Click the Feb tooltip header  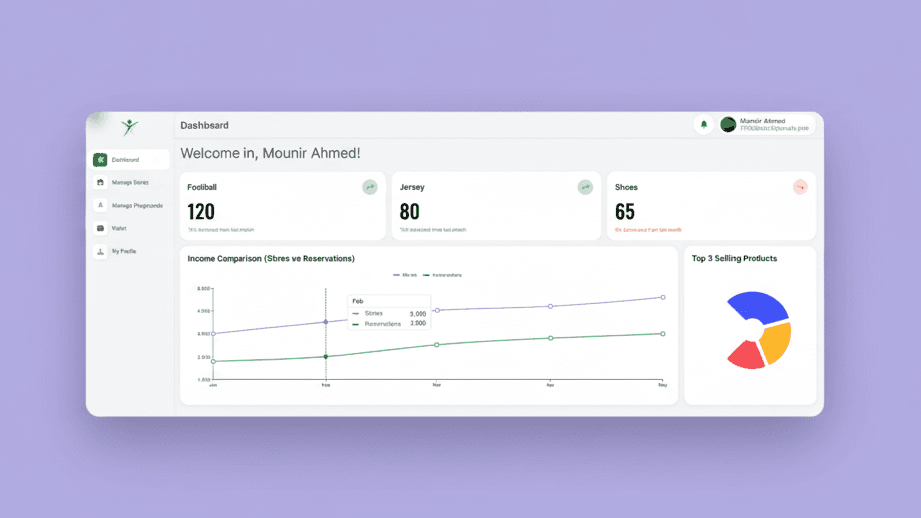358,301
